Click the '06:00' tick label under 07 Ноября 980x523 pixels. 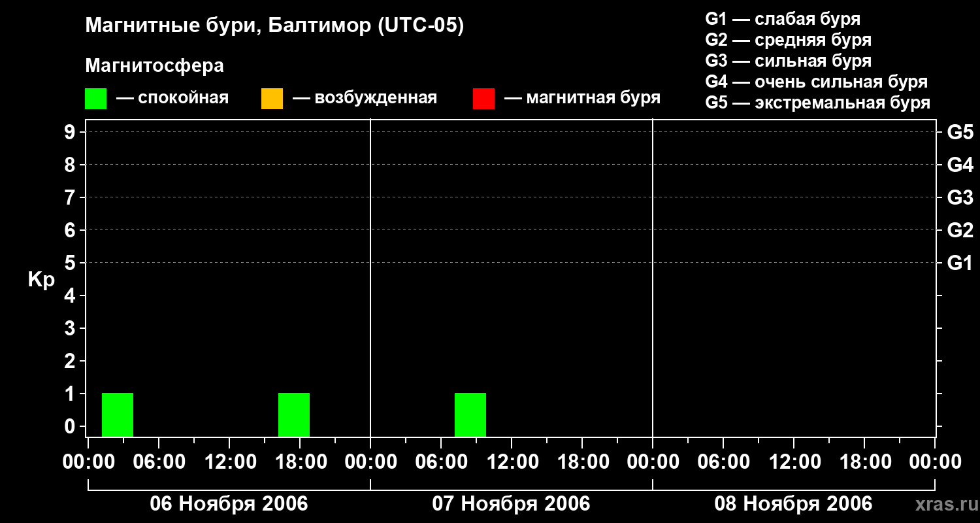tap(440, 462)
